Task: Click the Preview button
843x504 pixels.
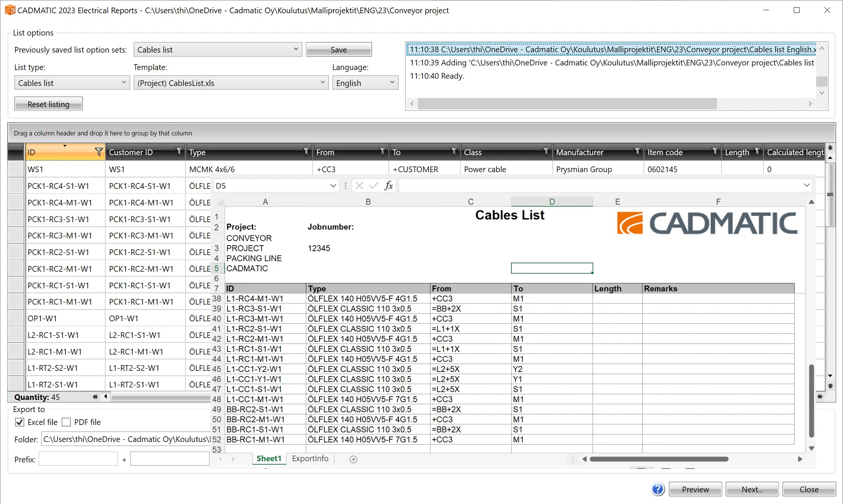Action: click(x=695, y=489)
